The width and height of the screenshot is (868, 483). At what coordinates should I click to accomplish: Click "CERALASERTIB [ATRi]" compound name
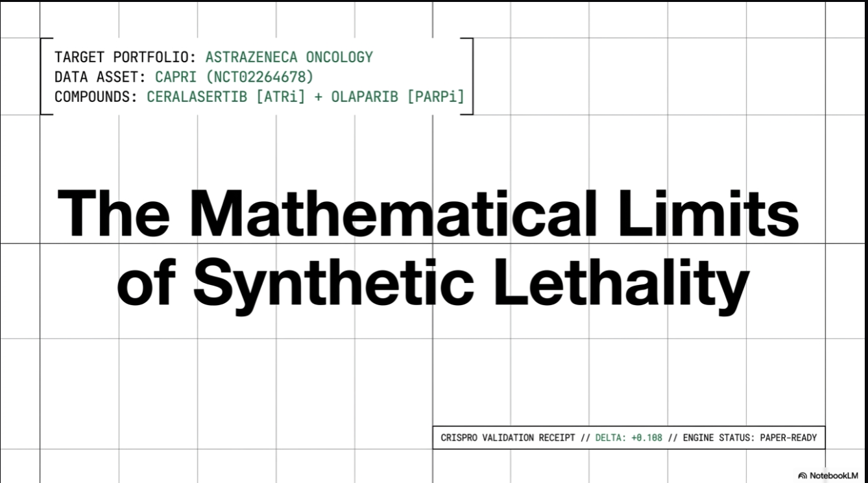click(226, 97)
